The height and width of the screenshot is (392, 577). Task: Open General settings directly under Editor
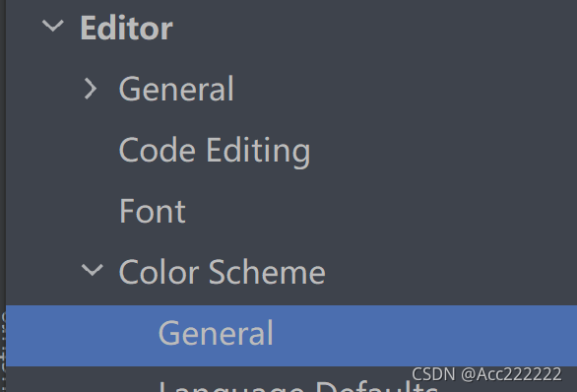pos(176,89)
